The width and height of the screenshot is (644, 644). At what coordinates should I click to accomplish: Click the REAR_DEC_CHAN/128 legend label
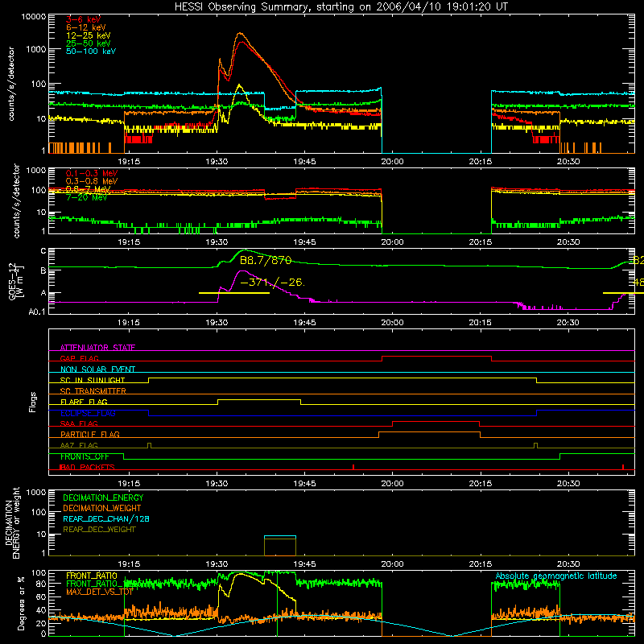click(x=106, y=518)
